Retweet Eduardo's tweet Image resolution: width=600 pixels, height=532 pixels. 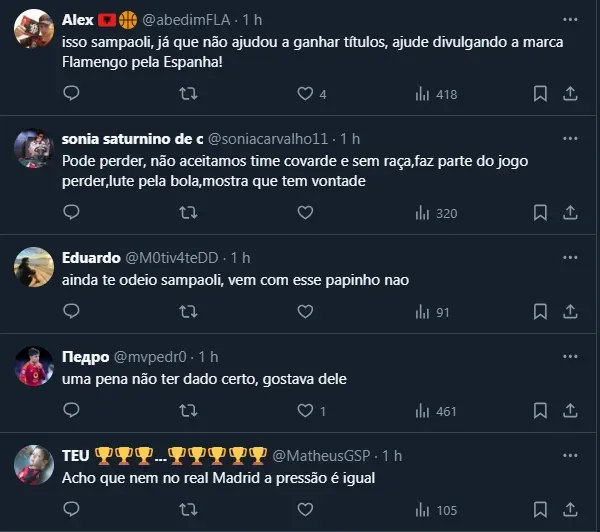pyautogui.click(x=187, y=312)
